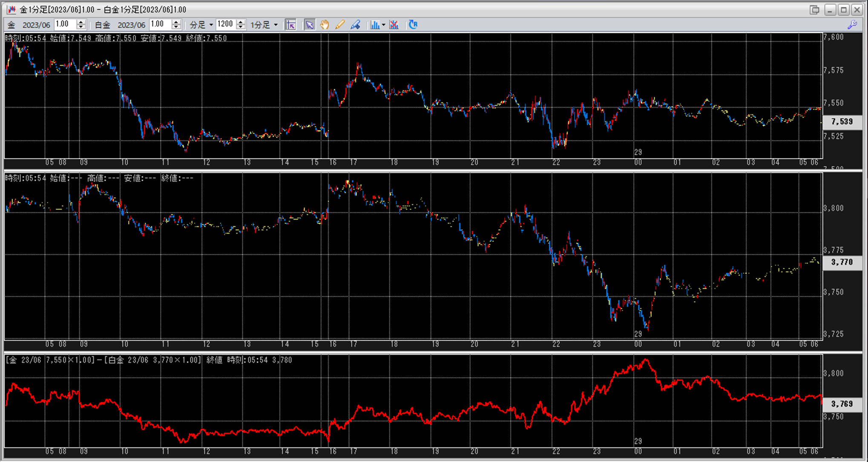
Task: Select the arrow pointer cursor tool
Action: tap(310, 25)
